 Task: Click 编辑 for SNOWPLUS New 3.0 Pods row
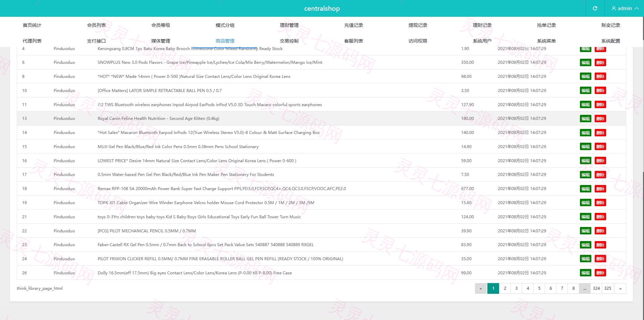(586, 62)
